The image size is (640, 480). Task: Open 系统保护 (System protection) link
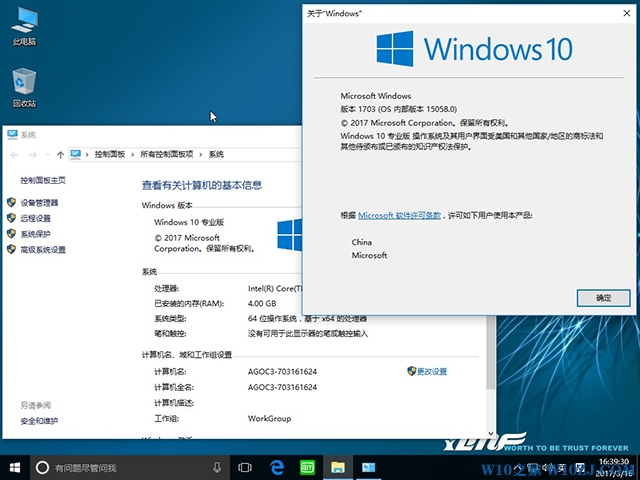click(x=36, y=234)
